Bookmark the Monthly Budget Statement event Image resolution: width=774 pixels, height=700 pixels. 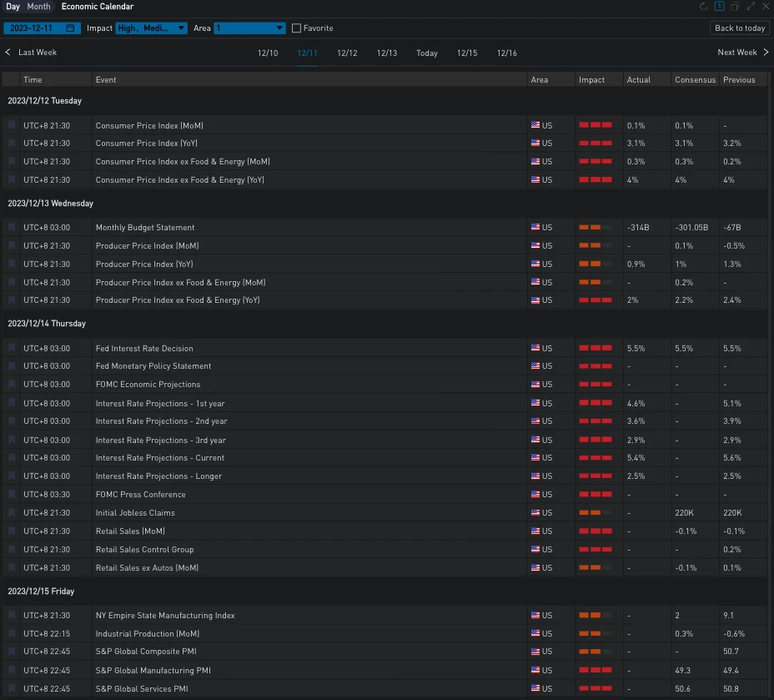(x=12, y=227)
